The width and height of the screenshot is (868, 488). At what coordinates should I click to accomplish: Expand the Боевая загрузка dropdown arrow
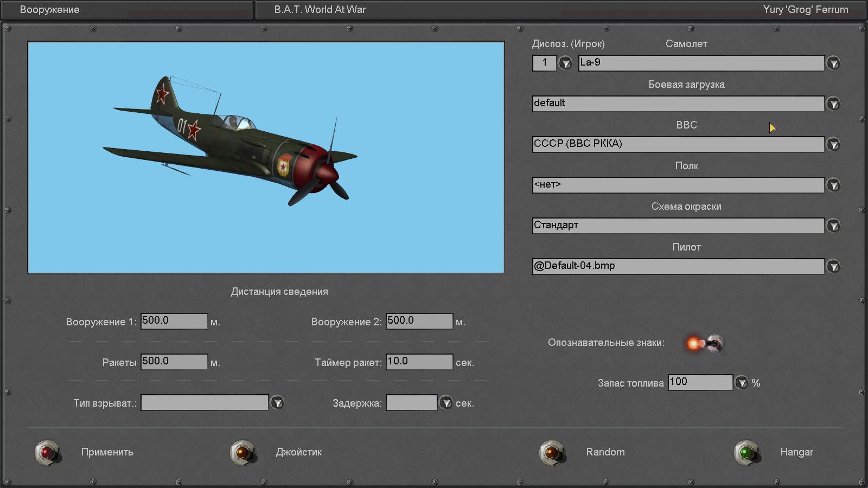click(x=833, y=104)
